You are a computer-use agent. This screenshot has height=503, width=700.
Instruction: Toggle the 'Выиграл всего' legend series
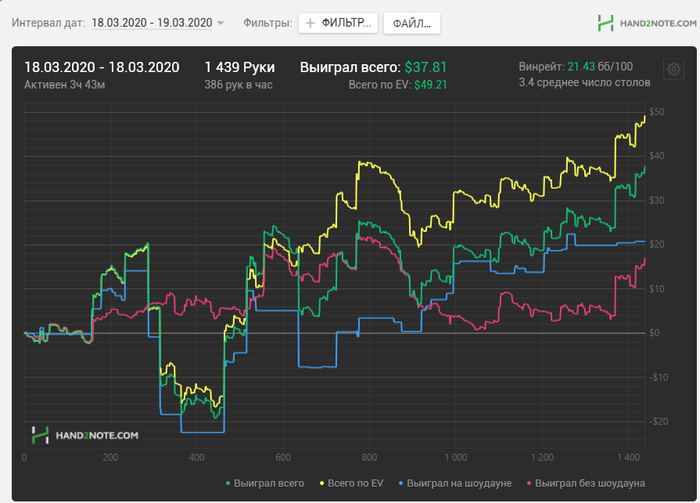pyautogui.click(x=265, y=483)
